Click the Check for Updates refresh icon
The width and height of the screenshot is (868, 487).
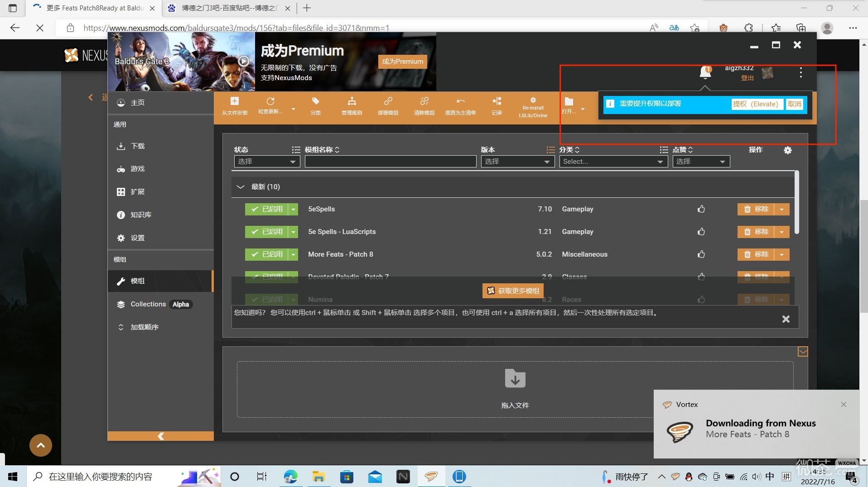[x=270, y=101]
